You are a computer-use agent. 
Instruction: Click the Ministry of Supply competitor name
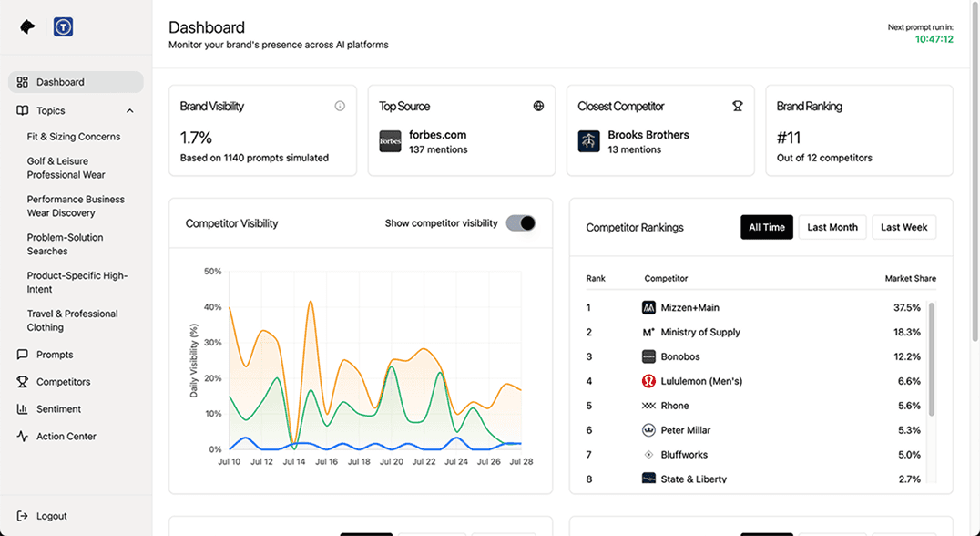point(700,332)
